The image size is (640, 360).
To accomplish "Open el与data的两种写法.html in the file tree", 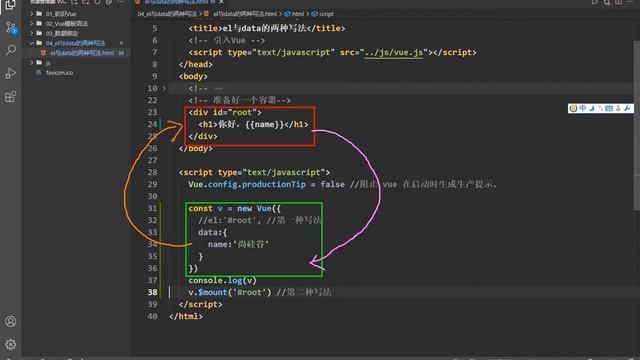I will [82, 53].
